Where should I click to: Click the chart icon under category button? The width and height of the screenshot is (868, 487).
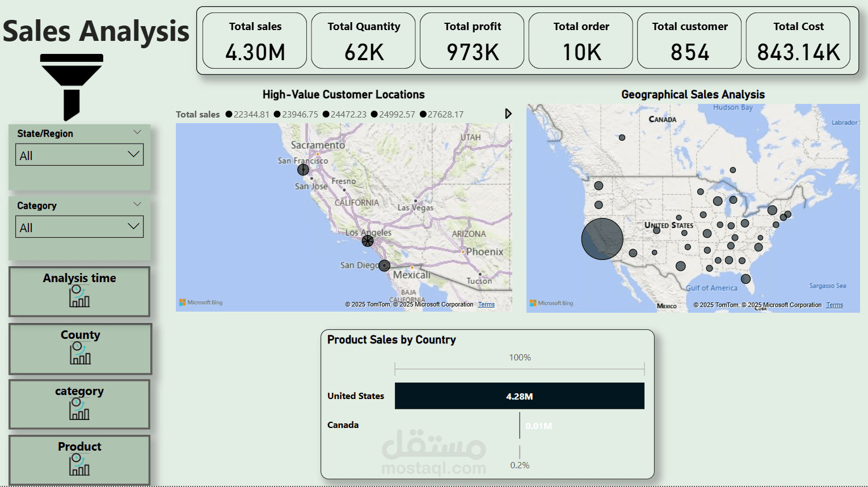click(79, 409)
